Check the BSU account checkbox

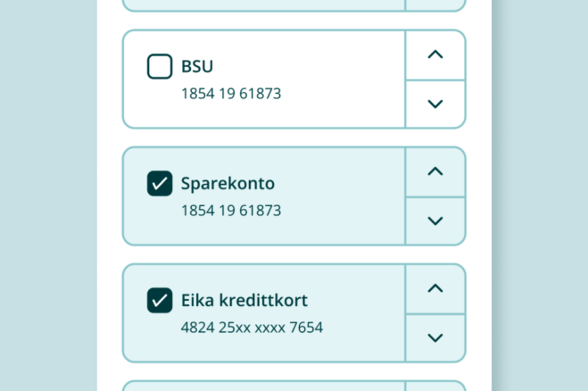(x=160, y=66)
